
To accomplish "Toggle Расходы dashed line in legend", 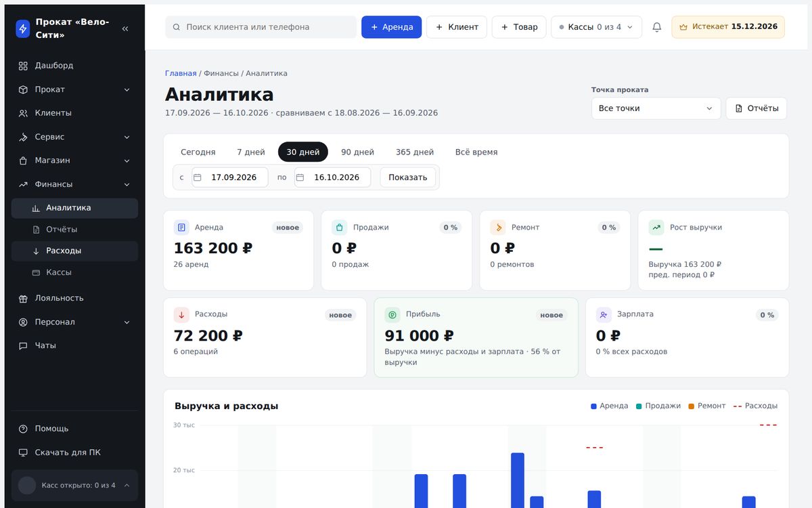I will coord(755,406).
